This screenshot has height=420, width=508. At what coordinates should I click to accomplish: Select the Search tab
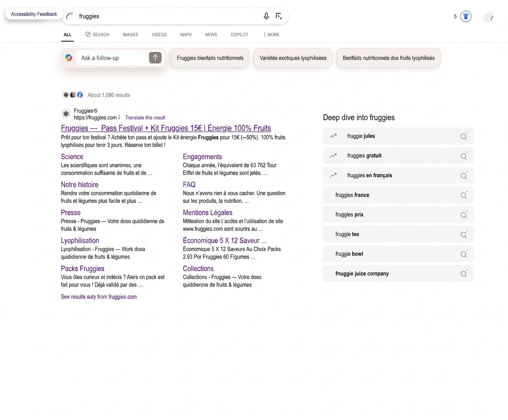tap(97, 35)
